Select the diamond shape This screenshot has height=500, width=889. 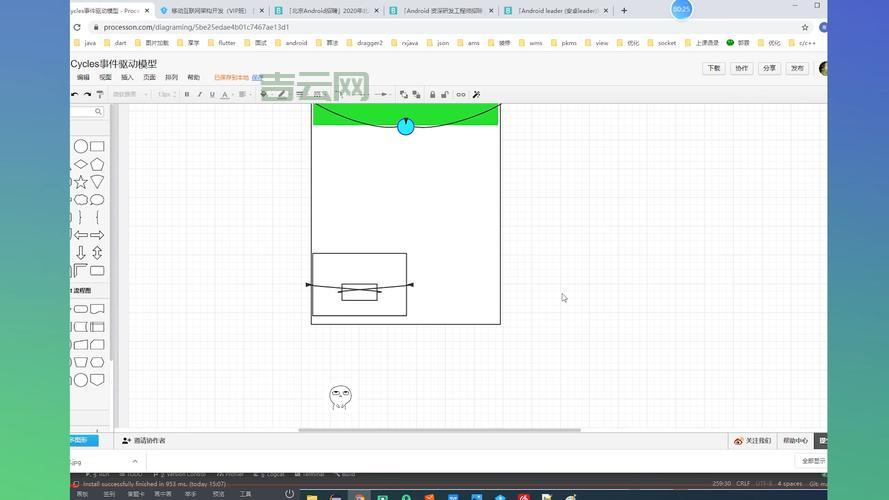click(x=81, y=164)
